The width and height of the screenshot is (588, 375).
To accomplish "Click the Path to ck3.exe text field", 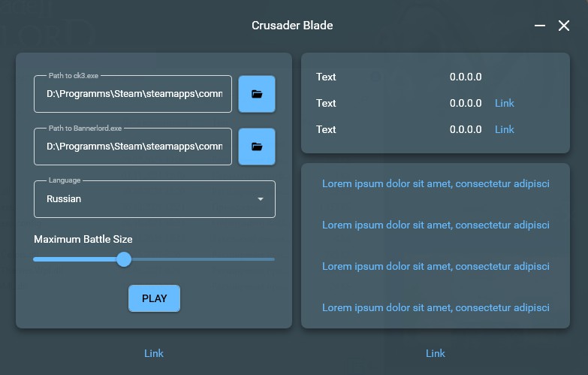I will pos(133,94).
